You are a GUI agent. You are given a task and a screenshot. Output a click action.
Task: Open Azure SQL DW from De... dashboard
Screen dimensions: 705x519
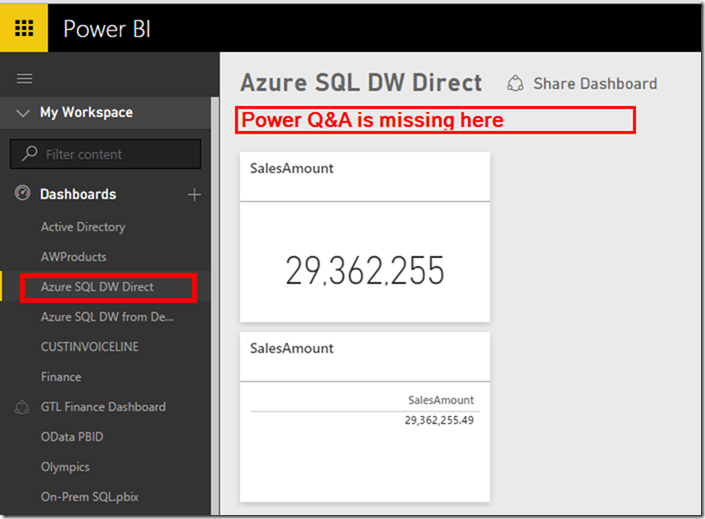[107, 317]
